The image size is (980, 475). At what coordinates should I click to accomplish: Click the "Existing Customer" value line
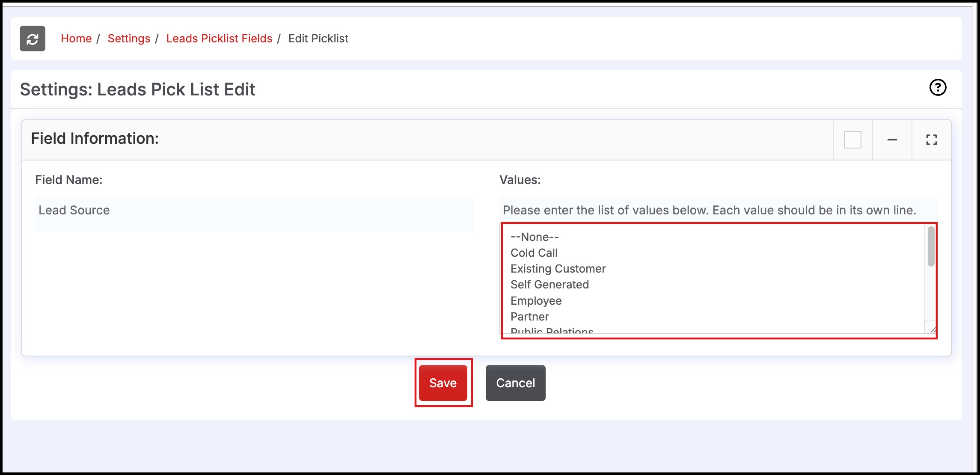coord(558,269)
